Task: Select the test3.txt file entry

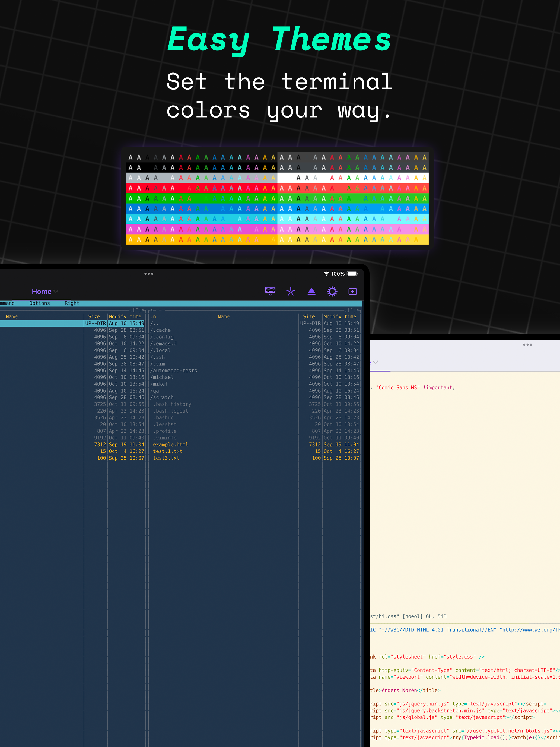Action: pyautogui.click(x=166, y=458)
